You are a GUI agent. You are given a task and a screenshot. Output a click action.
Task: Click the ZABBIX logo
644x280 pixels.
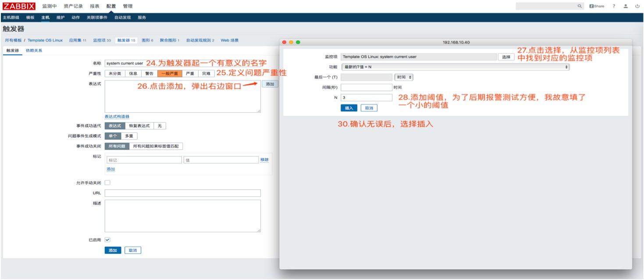pyautogui.click(x=19, y=6)
